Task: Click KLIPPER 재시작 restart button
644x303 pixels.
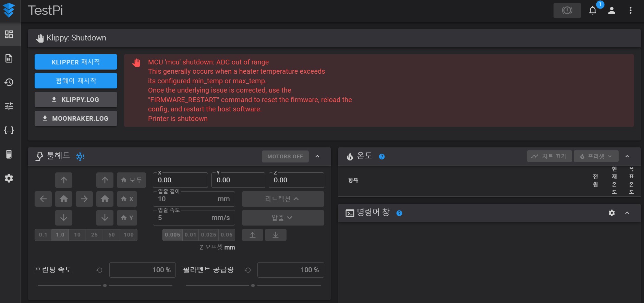Action: point(76,62)
